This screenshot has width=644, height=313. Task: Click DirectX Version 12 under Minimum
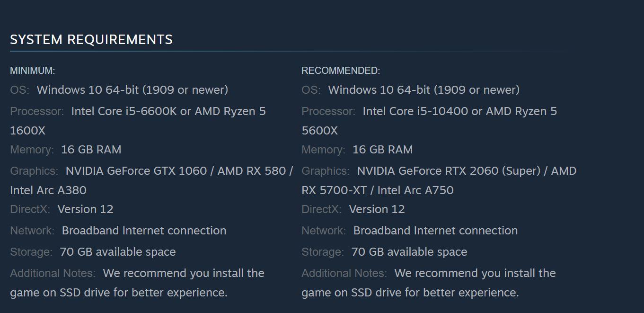click(86, 209)
